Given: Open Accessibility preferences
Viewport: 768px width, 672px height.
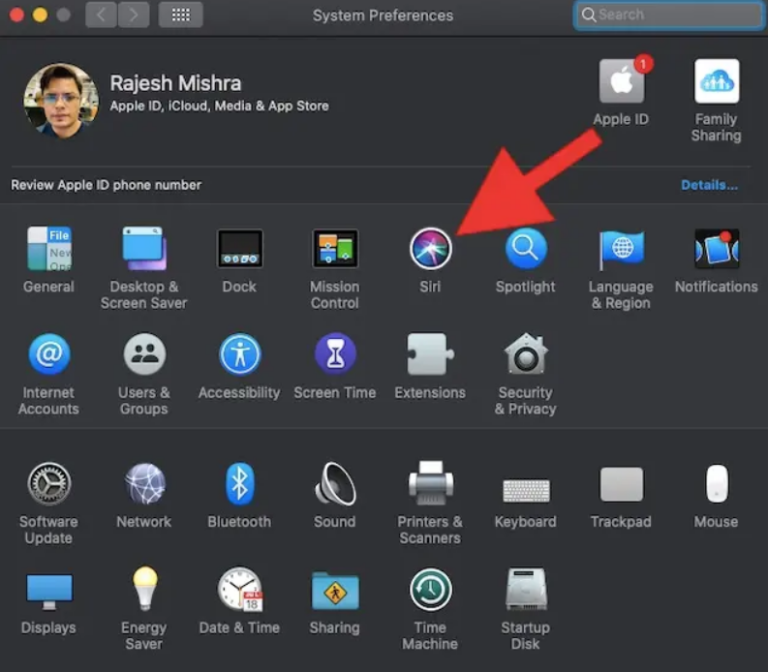Looking at the screenshot, I should (239, 355).
